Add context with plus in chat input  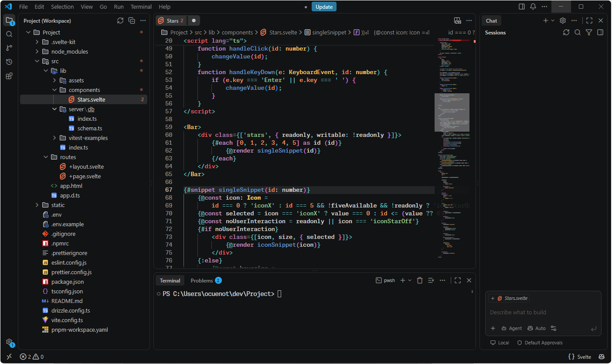[x=493, y=328]
